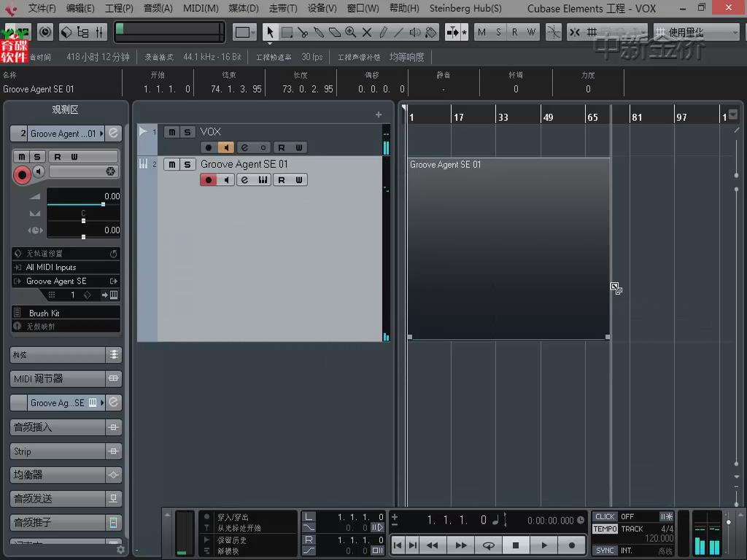Screen dimensions: 747x560
Task: Open the Groove Agent SE output routing
Action: point(66,281)
